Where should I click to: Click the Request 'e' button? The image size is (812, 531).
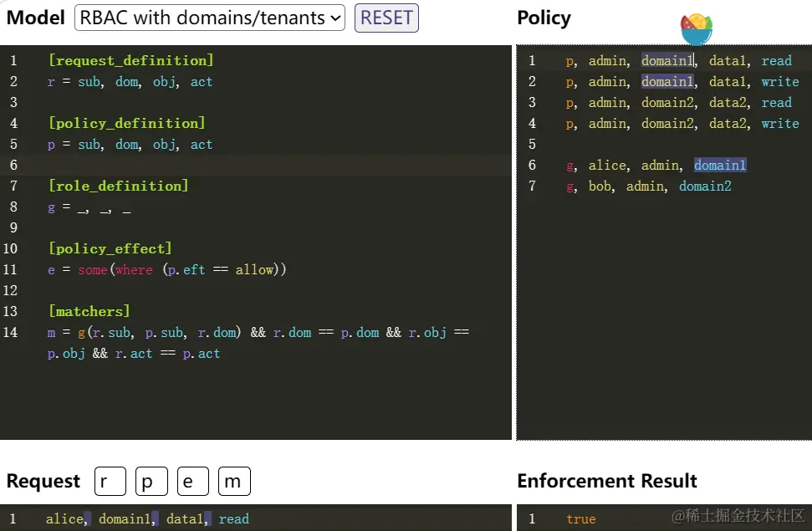tap(193, 482)
